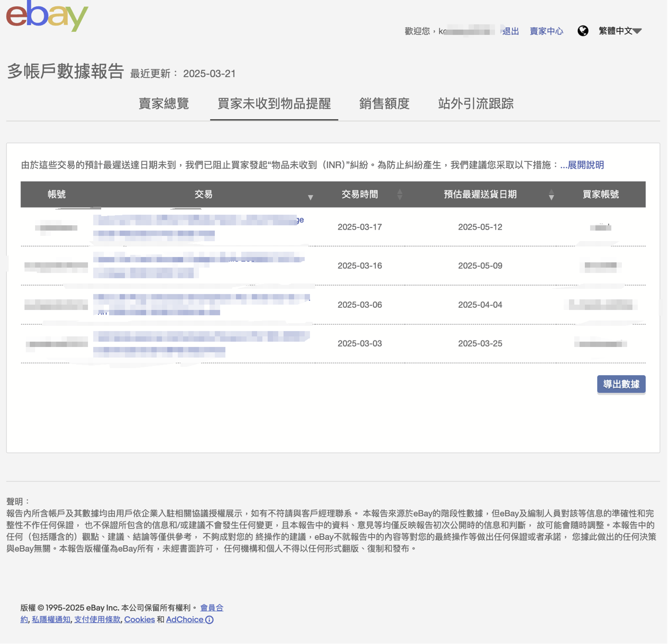
Task: Open the 繁體中文 language dropdown
Action: pyautogui.click(x=619, y=31)
